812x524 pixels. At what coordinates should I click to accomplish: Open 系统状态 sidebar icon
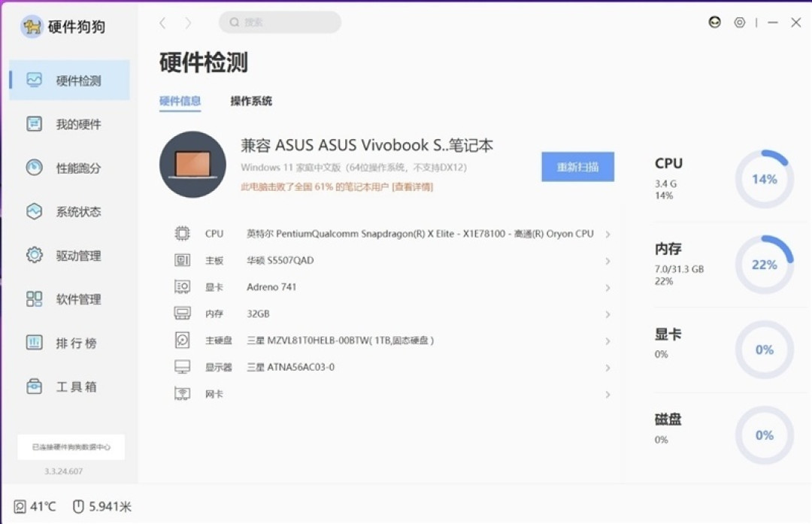(34, 211)
